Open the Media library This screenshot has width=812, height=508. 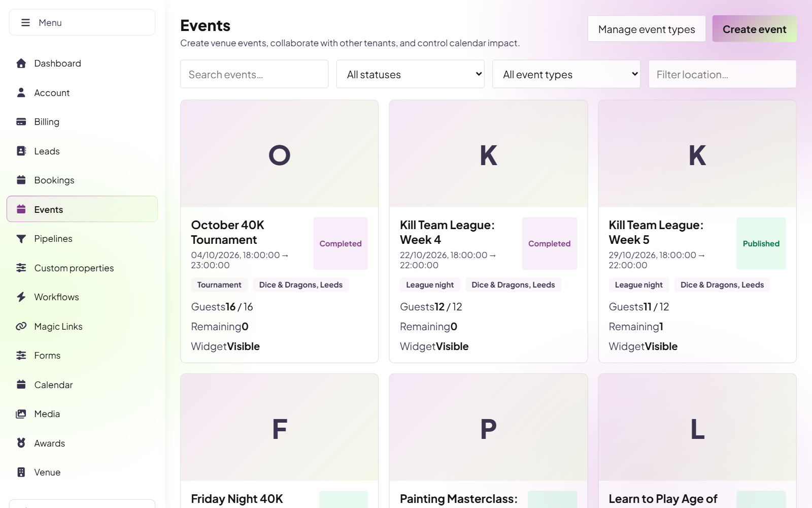tap(82, 414)
